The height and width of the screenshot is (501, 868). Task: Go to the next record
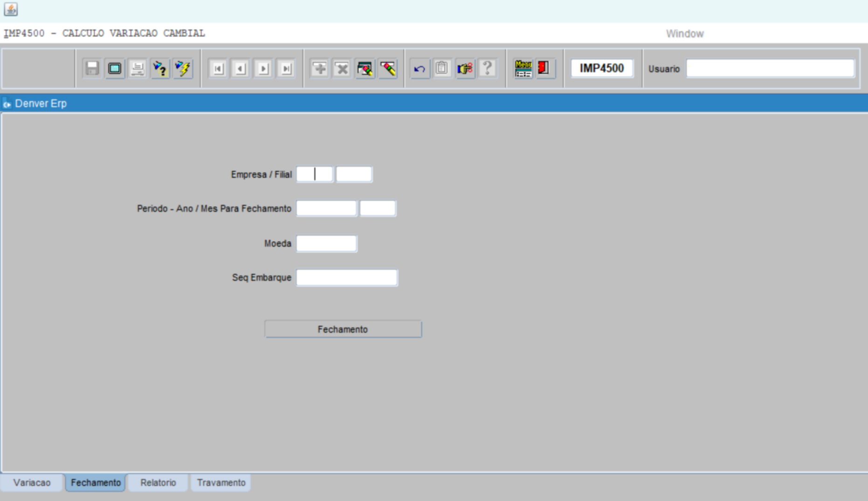[x=263, y=69]
